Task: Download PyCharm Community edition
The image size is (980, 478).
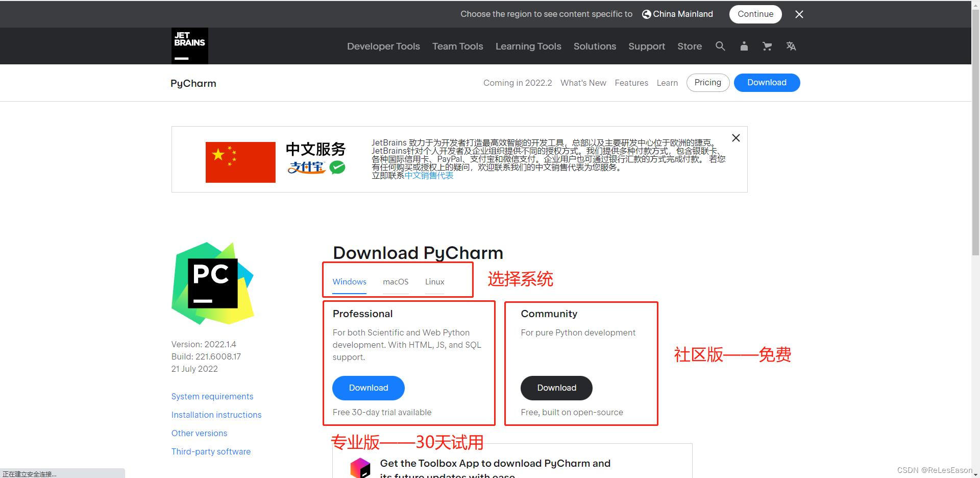Action: pyautogui.click(x=556, y=388)
